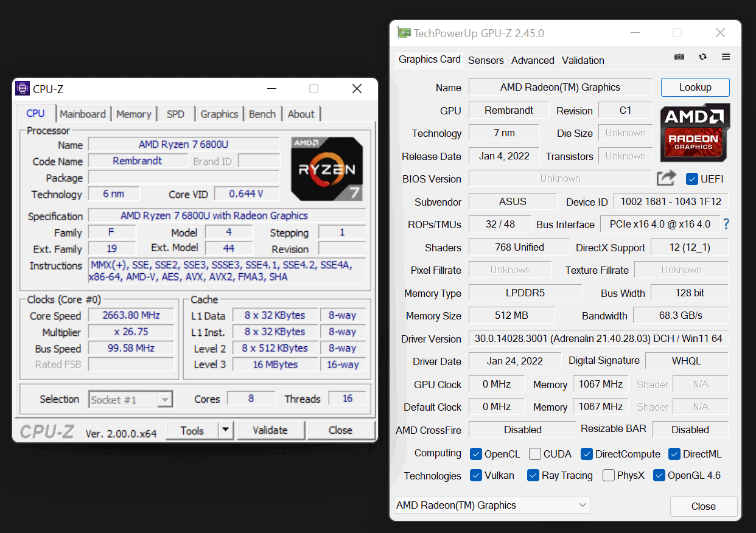756x533 pixels.
Task: Click the AMD Radeon Graphics logo
Action: (x=695, y=132)
